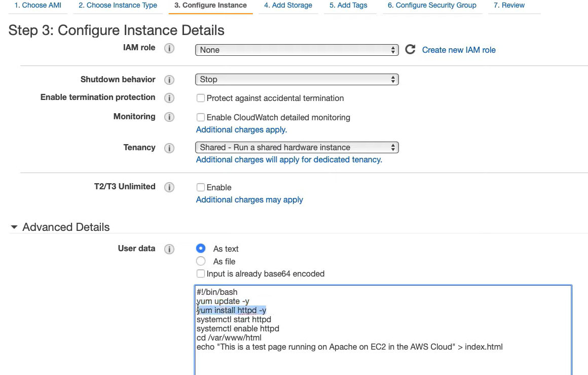The height and width of the screenshot is (375, 588).
Task: Switch to Configure Security Group tab
Action: coord(432,6)
